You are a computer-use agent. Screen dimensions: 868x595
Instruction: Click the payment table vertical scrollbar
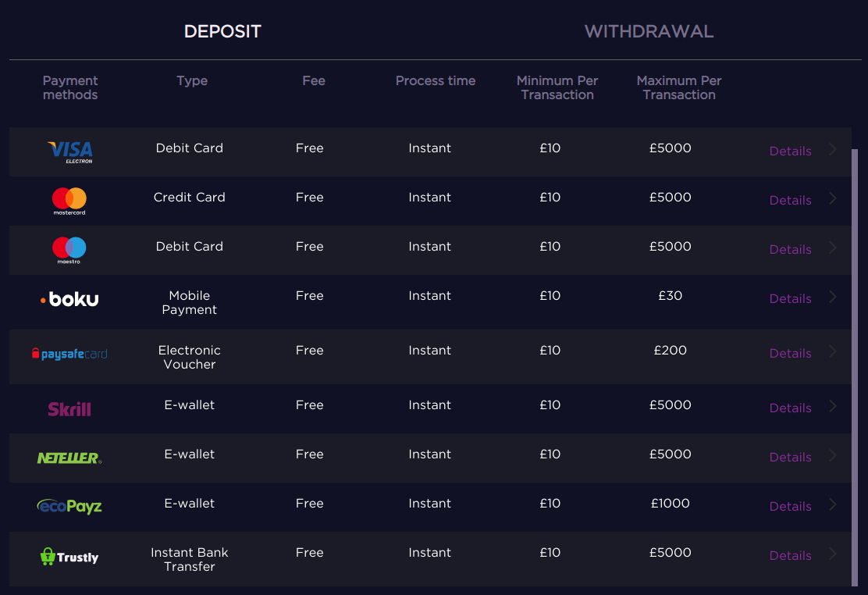[854, 367]
